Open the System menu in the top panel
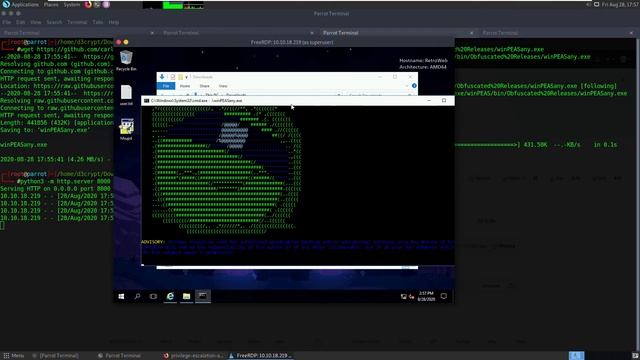The width and height of the screenshot is (640, 360). click(72, 4)
